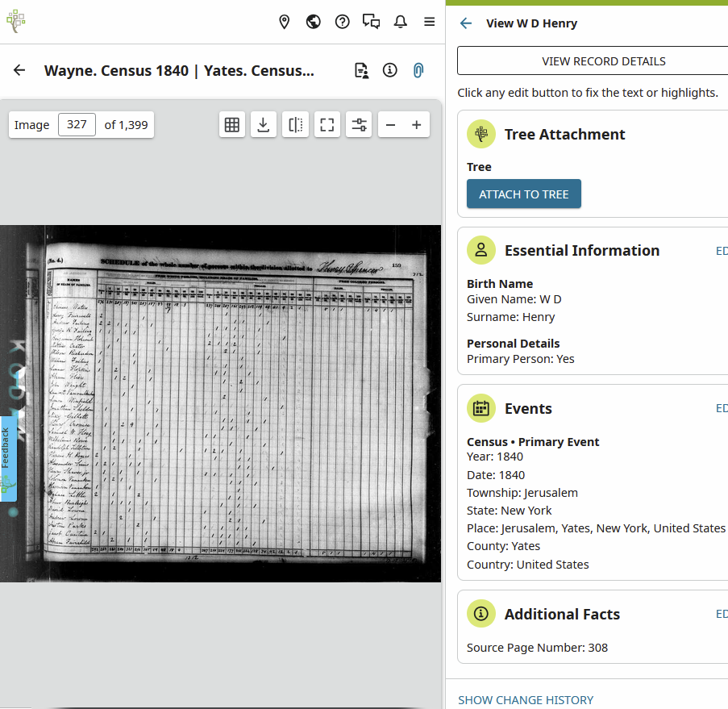Click ATTACH TO TREE button
Screen dimensions: 728x709
[x=524, y=194]
